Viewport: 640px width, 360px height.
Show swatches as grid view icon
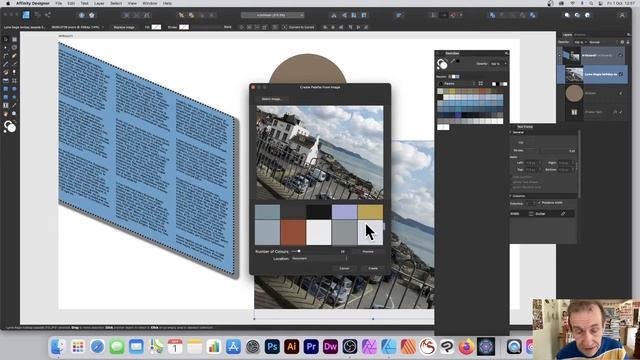pos(481,84)
